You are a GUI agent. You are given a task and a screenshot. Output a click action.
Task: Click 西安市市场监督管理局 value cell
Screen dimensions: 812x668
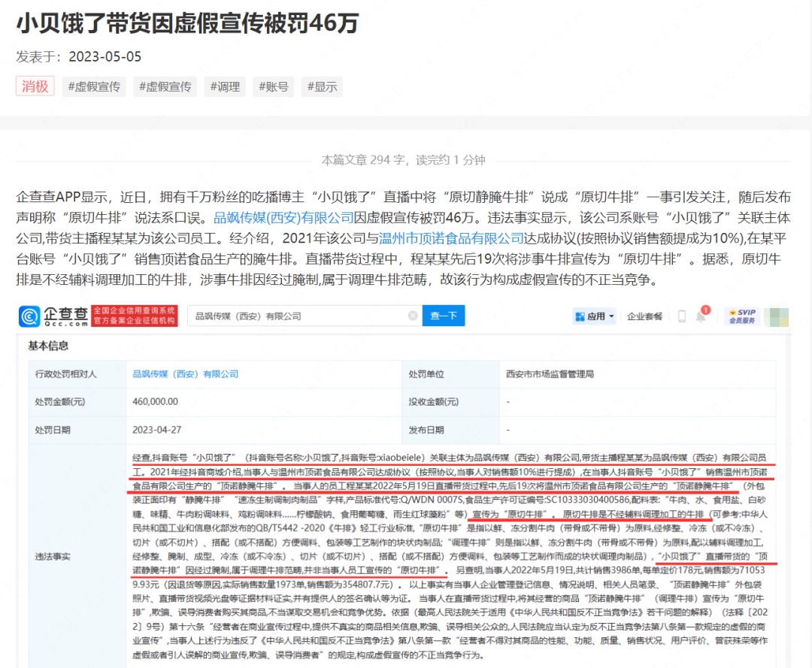[638, 374]
